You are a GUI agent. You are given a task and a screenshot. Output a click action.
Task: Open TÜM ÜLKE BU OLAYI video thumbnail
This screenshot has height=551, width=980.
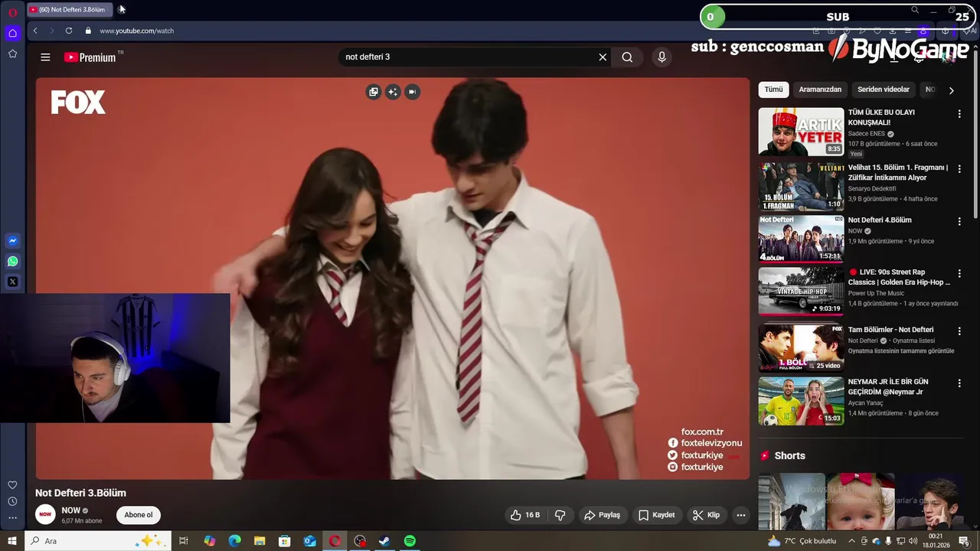(x=801, y=132)
